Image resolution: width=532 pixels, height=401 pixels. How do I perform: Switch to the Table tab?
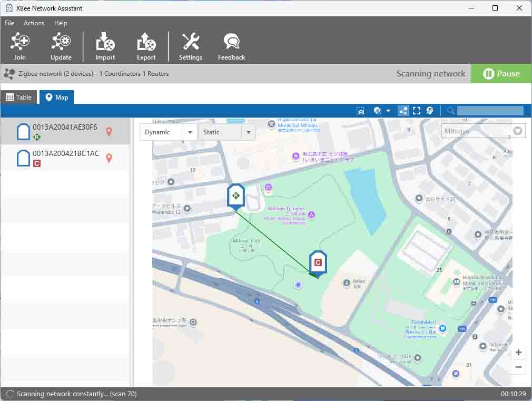pos(19,97)
